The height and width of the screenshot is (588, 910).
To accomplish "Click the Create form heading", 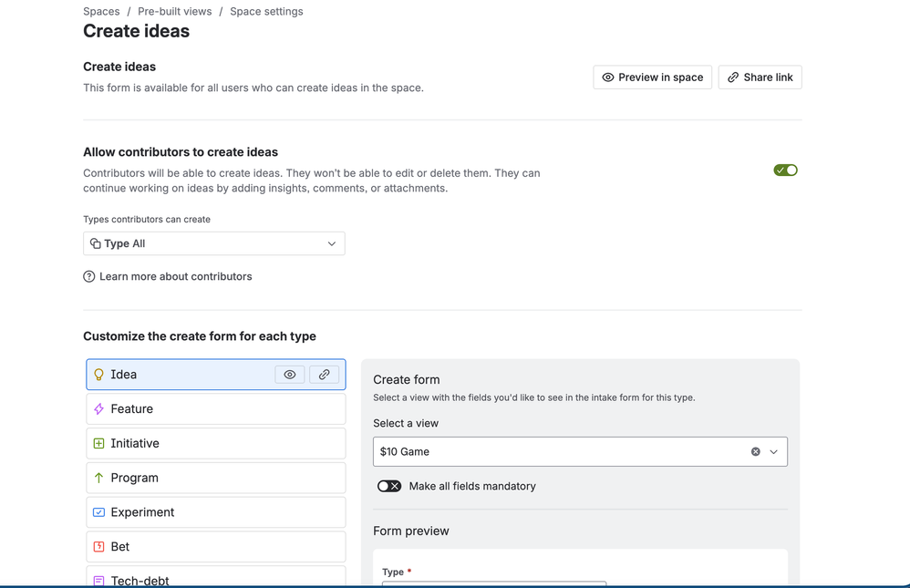I will 407,379.
